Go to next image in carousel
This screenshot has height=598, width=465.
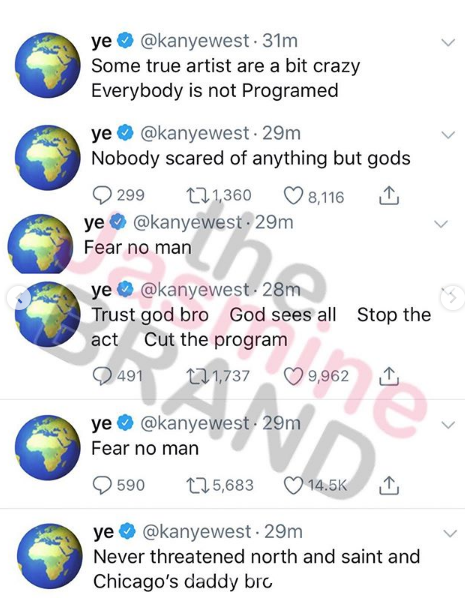(453, 297)
